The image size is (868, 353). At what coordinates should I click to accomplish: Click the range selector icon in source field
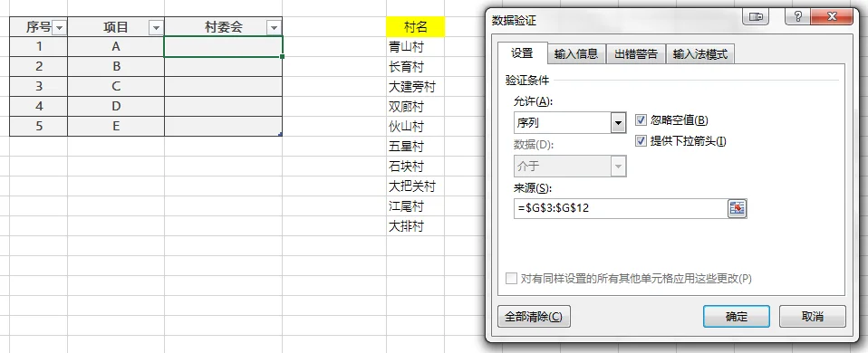pos(737,208)
